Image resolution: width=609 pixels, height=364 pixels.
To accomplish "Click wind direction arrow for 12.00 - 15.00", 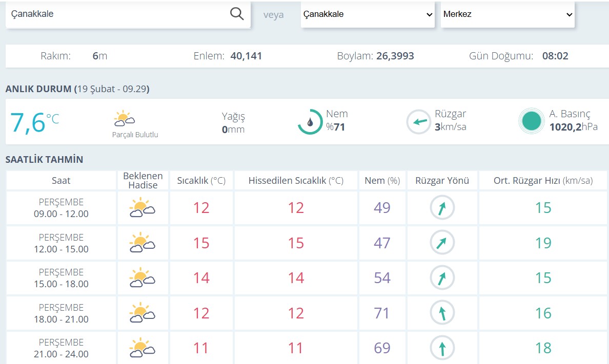I will pos(442,243).
